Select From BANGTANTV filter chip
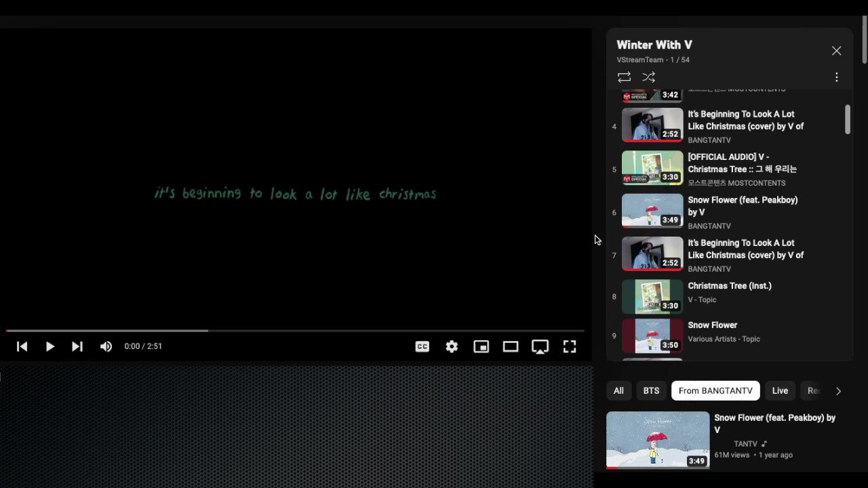868x488 pixels. pyautogui.click(x=715, y=391)
